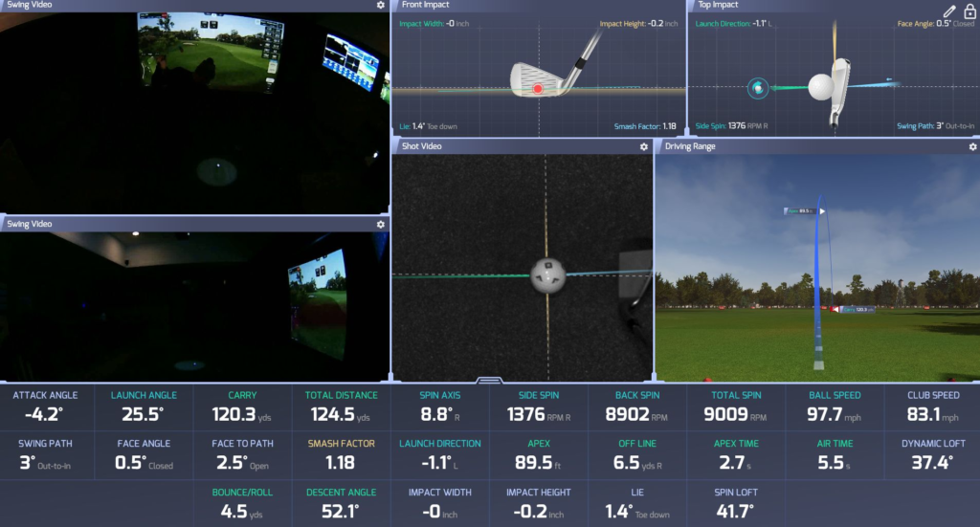Click the Apex Time 2.7 s tile

click(x=736, y=455)
